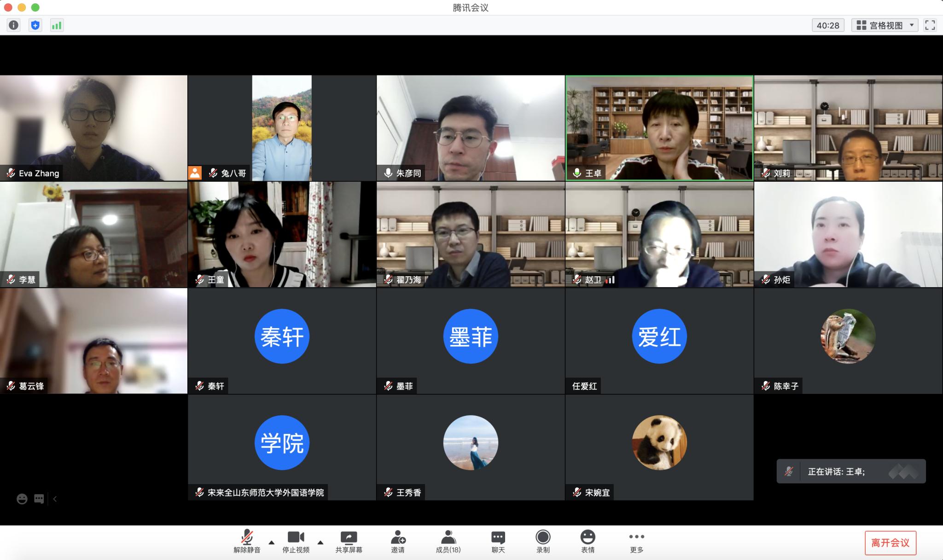The width and height of the screenshot is (943, 560).
Task: Click the 离开会议 leave button
Action: [x=890, y=543]
